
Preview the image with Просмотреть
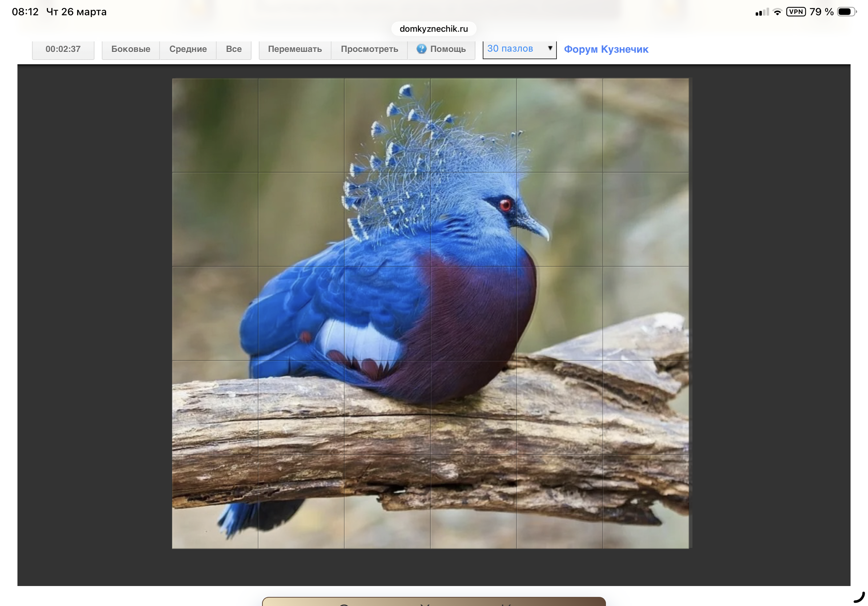point(369,49)
